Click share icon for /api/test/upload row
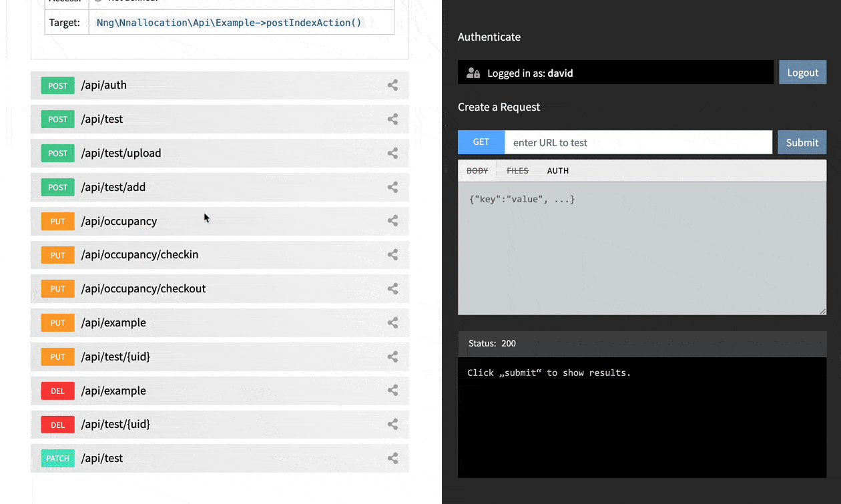Image resolution: width=841 pixels, height=504 pixels. coord(392,154)
